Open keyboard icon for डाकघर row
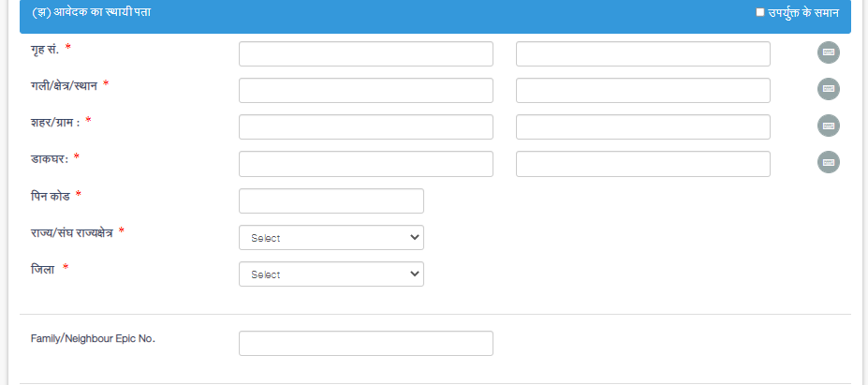Screen dimensions: 868x385 pyautogui.click(x=828, y=162)
